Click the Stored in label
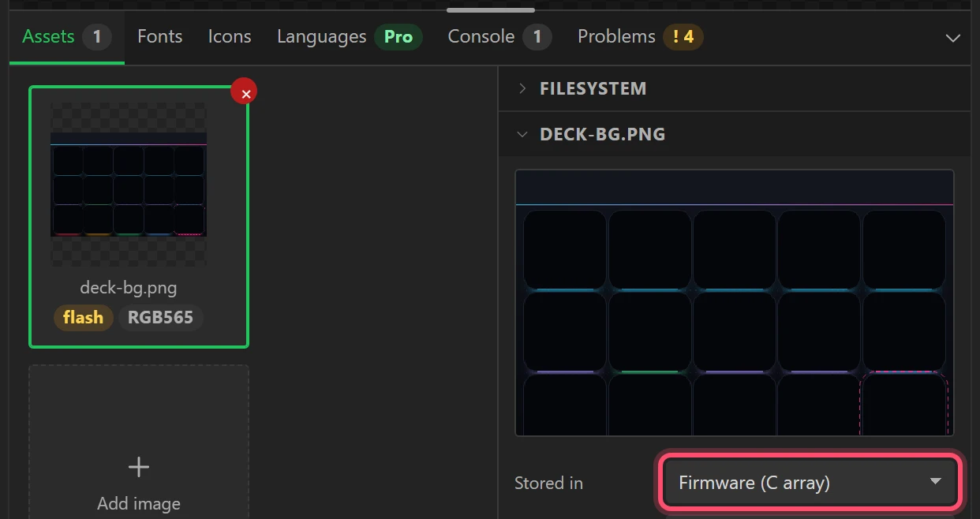The image size is (980, 519). (x=548, y=483)
